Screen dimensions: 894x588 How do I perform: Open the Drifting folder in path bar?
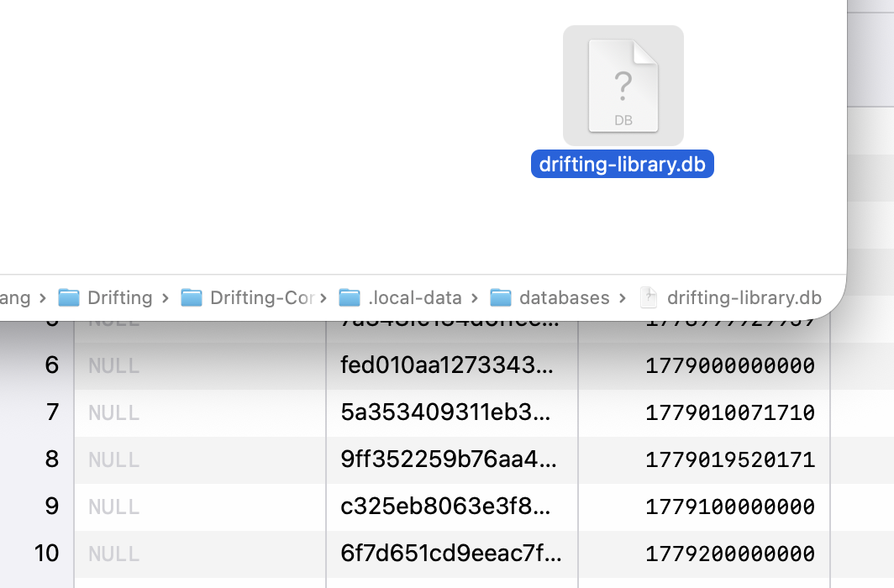(106, 297)
